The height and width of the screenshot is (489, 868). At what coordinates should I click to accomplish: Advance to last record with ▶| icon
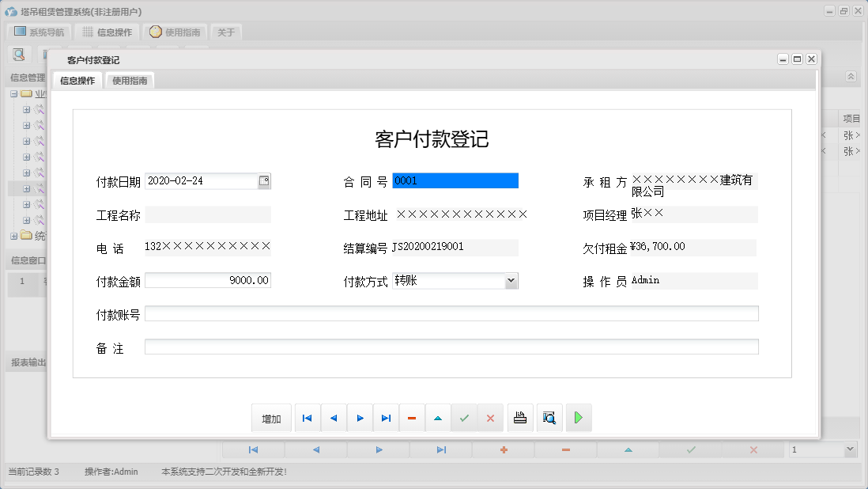click(x=386, y=417)
